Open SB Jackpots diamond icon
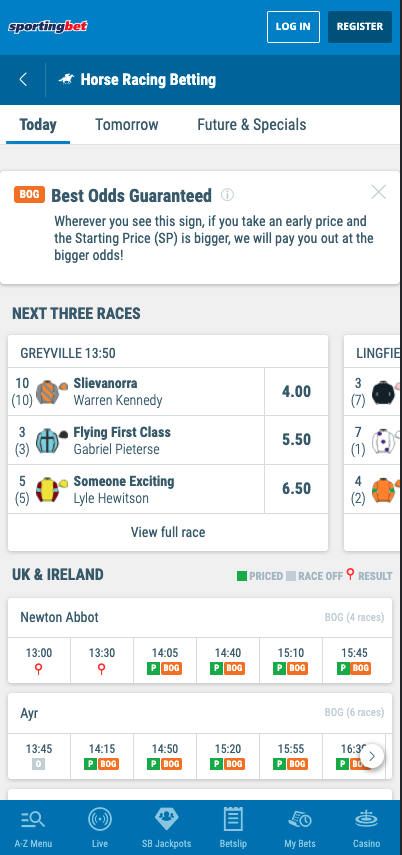The image size is (402, 855). [x=166, y=818]
